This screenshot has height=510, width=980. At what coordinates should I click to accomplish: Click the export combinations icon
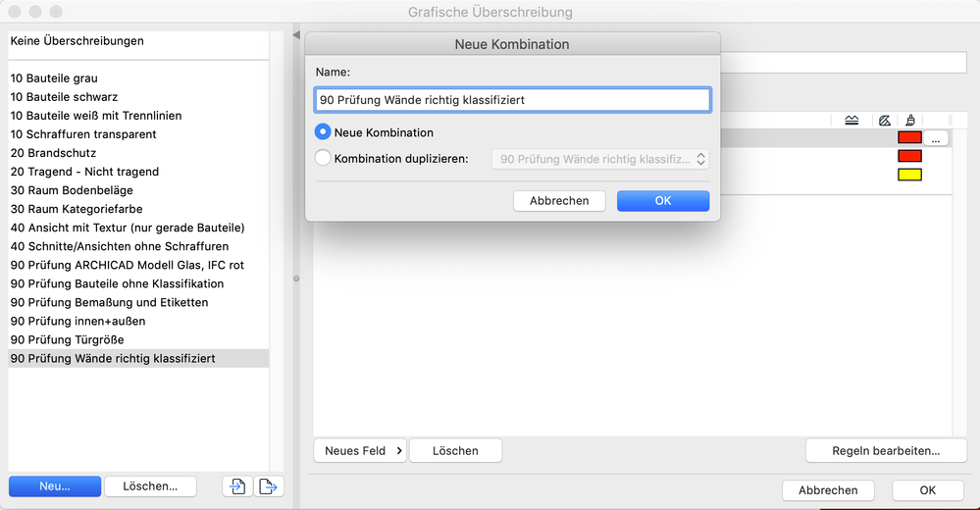(x=269, y=486)
